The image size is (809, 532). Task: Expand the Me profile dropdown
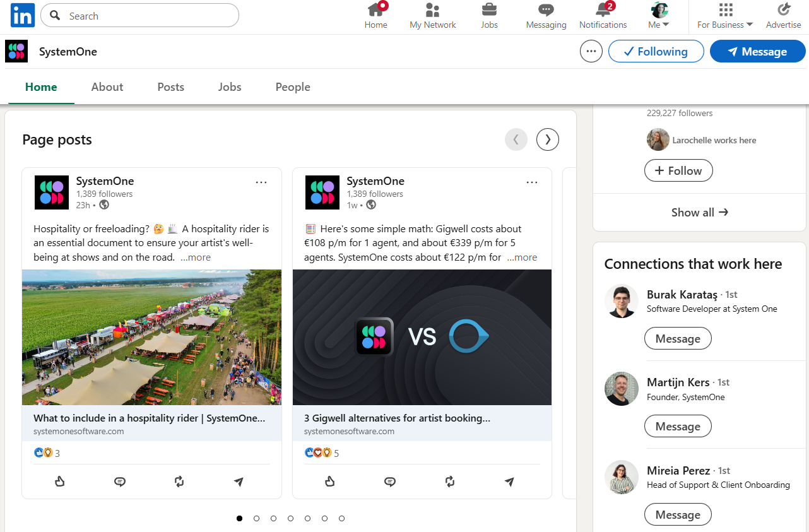pos(659,16)
